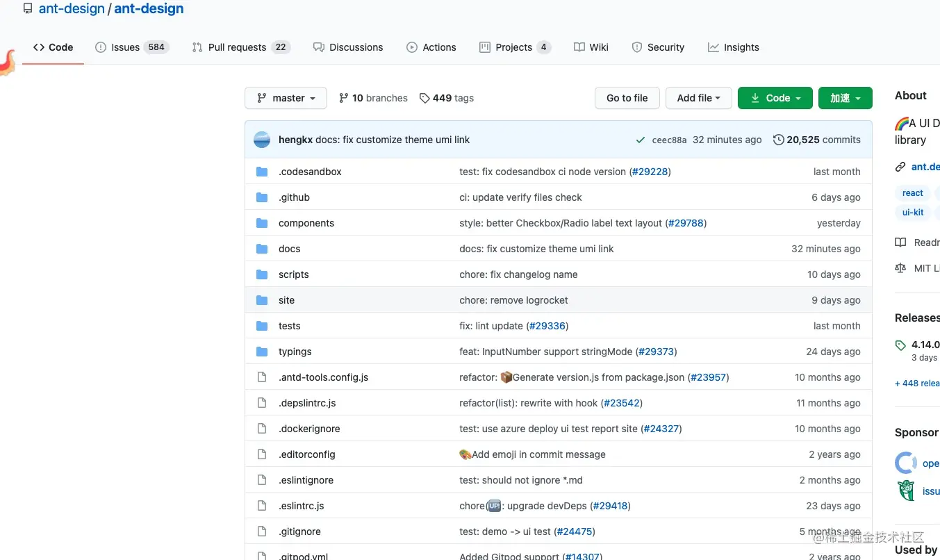Click the .github folder icon
This screenshot has height=560, width=940.
[262, 197]
